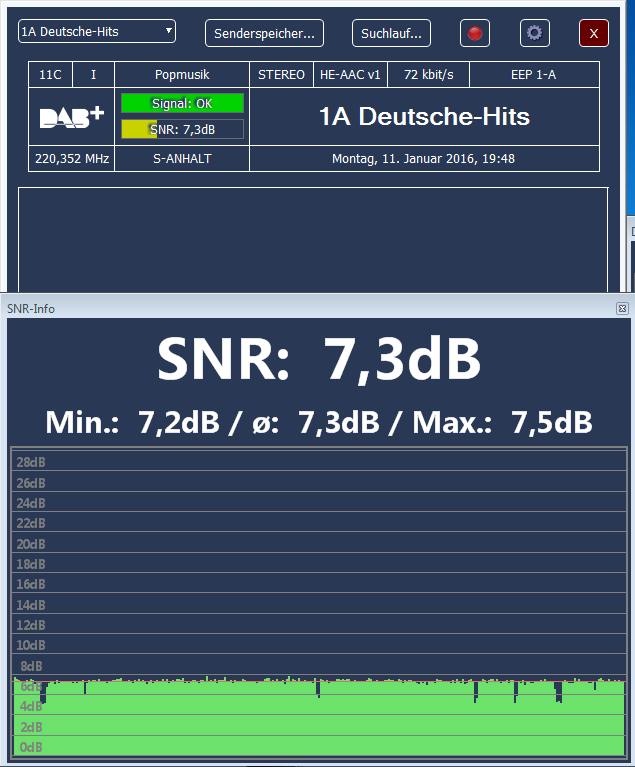Viewport: 635px width, 767px height.
Task: Click the red record button
Action: tap(475, 33)
